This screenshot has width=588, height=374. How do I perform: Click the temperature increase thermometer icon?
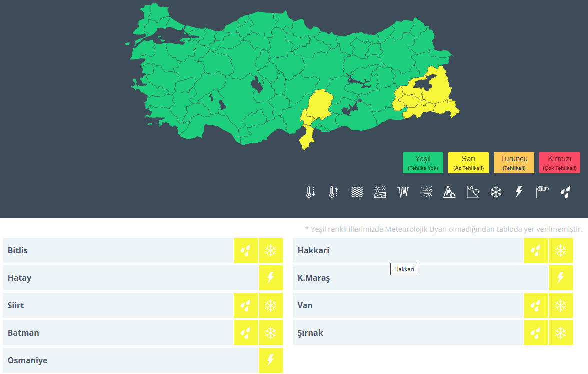click(x=334, y=192)
